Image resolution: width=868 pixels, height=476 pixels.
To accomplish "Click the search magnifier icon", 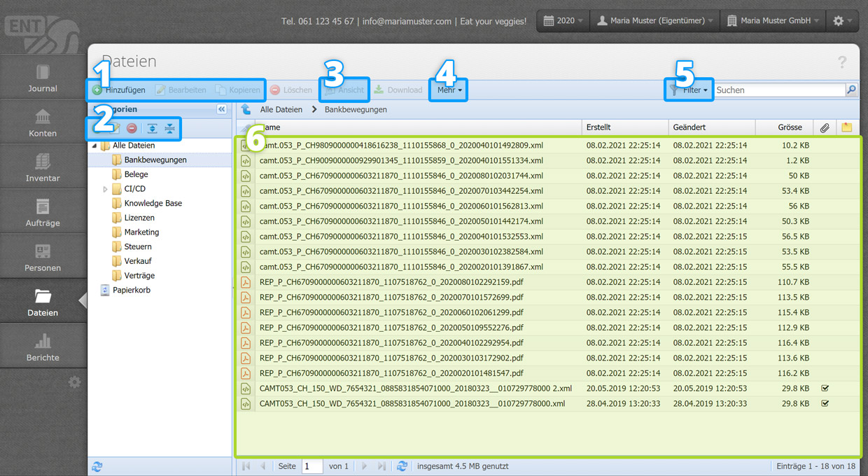I will tap(851, 90).
